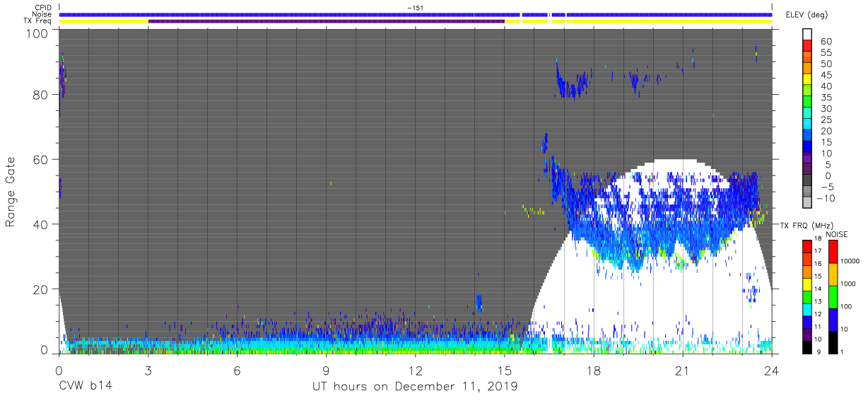Click the 25 label on elevation colorbar
This screenshot has height=401, width=868.
coord(827,120)
